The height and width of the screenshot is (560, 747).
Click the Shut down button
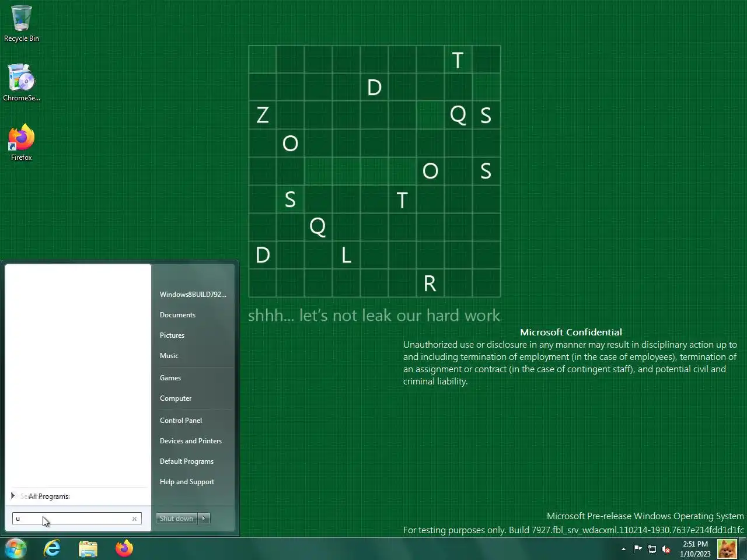tap(176, 519)
